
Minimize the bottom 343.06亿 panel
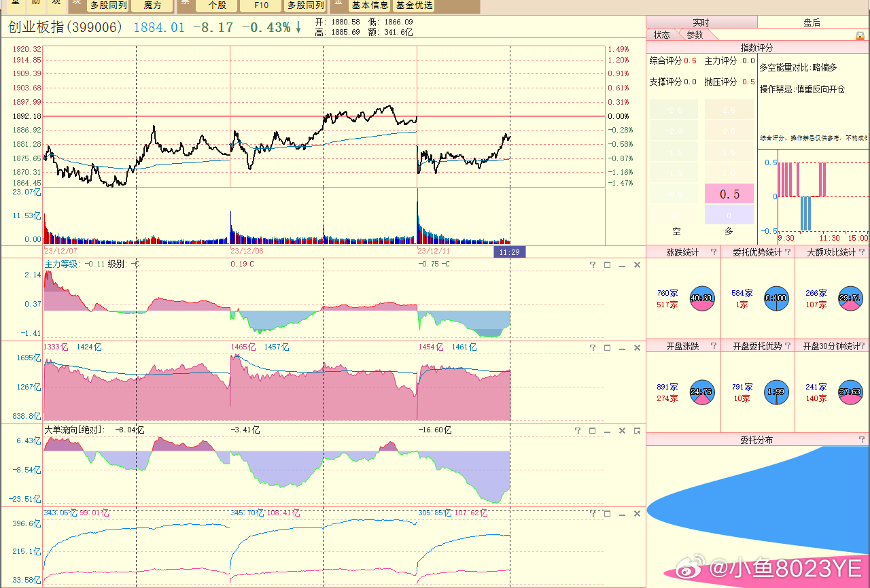622,514
